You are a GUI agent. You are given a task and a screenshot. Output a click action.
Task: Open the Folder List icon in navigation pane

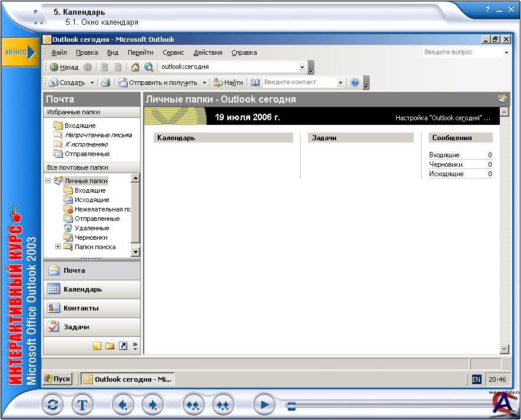pos(110,346)
